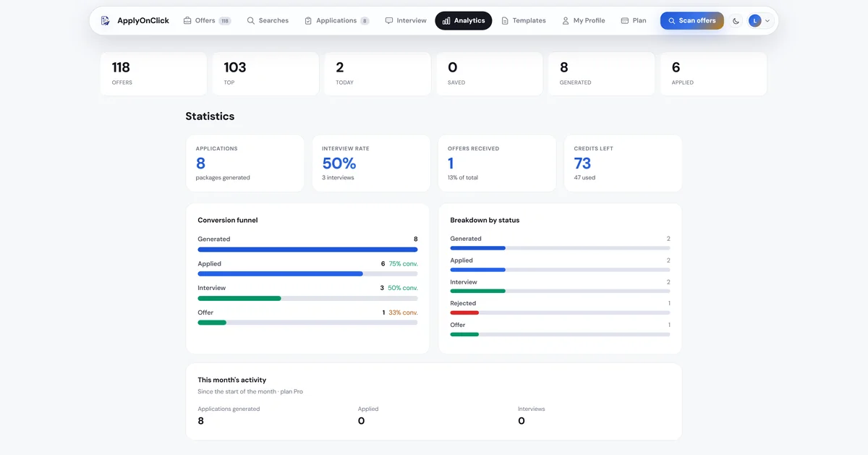
Task: Click the search icon inside Scan offers
Action: coord(672,21)
